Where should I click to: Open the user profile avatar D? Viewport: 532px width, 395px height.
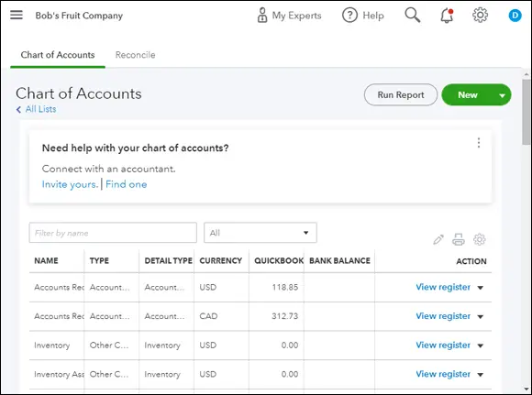515,16
